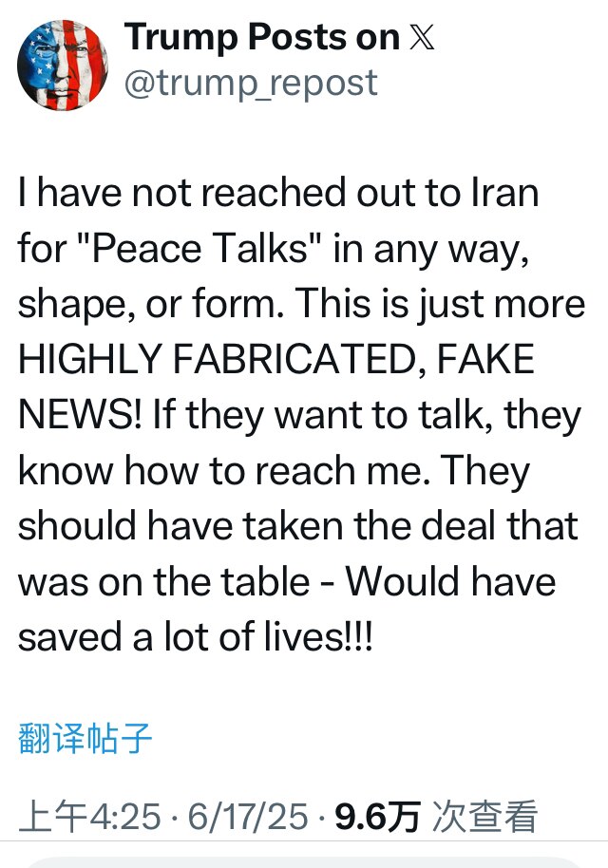Open post analytics via "次查看" views label
Screen dimensions: 608x868
tap(484, 813)
